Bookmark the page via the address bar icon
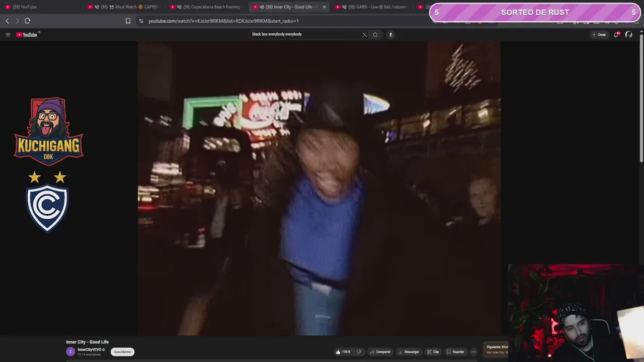644x362 pixels. pyautogui.click(x=128, y=21)
